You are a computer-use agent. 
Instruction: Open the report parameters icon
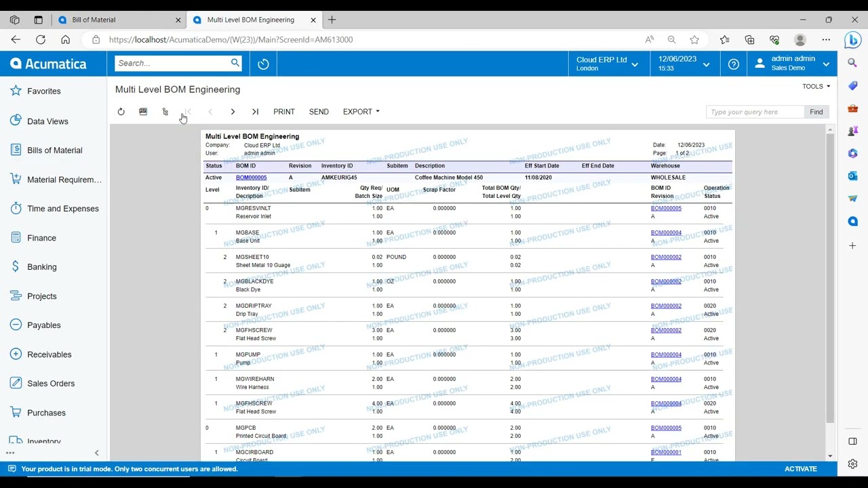point(143,112)
